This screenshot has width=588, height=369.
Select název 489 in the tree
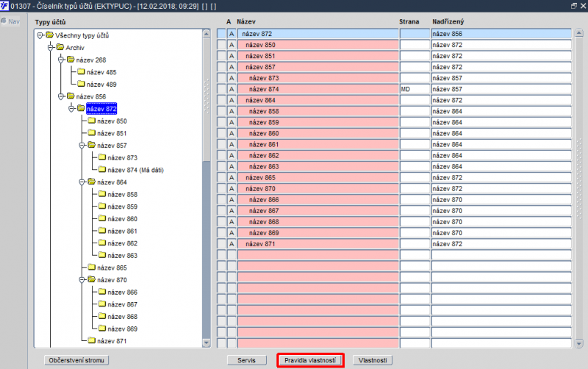point(101,85)
